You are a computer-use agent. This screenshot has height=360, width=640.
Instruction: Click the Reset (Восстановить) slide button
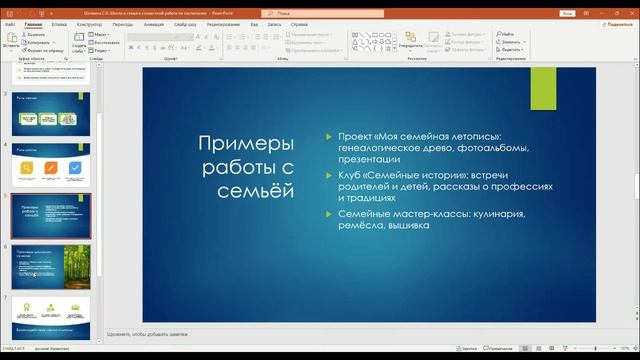tap(104, 42)
